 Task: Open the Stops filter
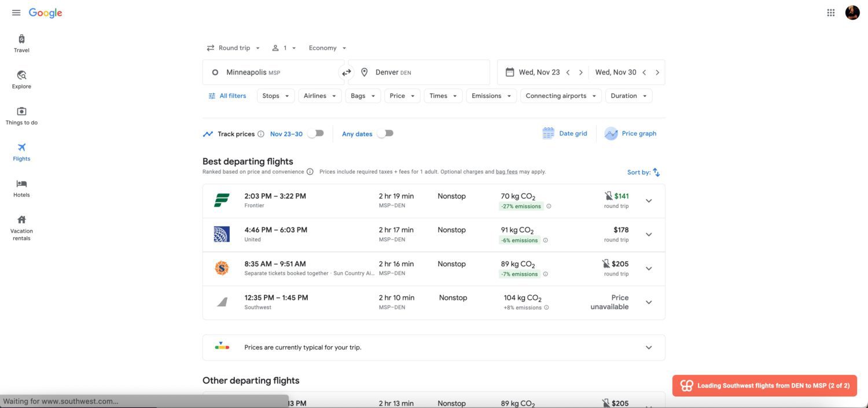(x=275, y=96)
